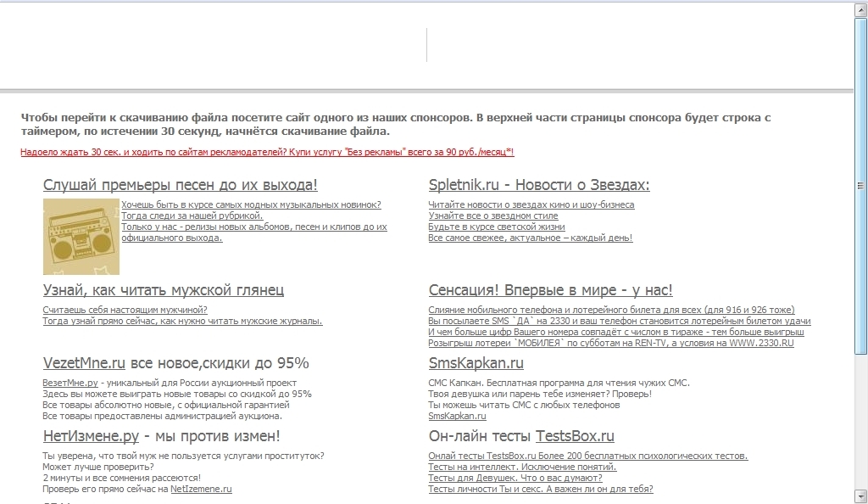
Task: Click 'Тогда следи за нашей рубрикой.' link
Action: point(192,216)
